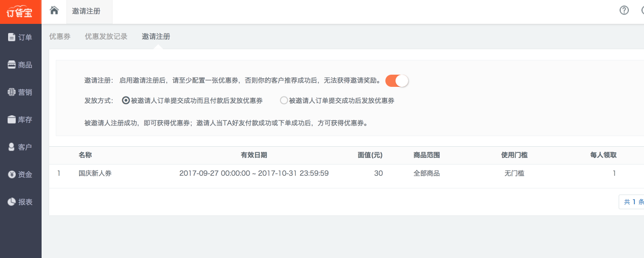Click the 有效日期 column header
644x258 pixels.
pyautogui.click(x=254, y=155)
